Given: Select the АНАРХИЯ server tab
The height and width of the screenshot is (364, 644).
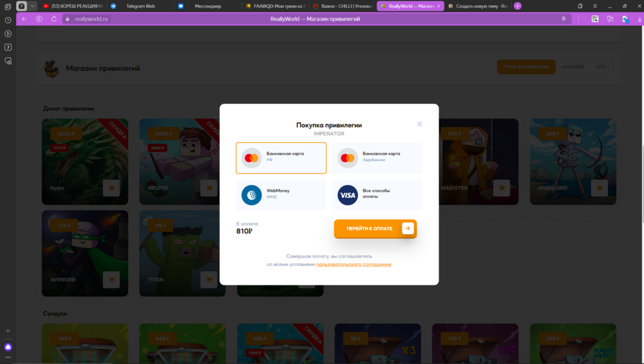Looking at the screenshot, I should (573, 67).
